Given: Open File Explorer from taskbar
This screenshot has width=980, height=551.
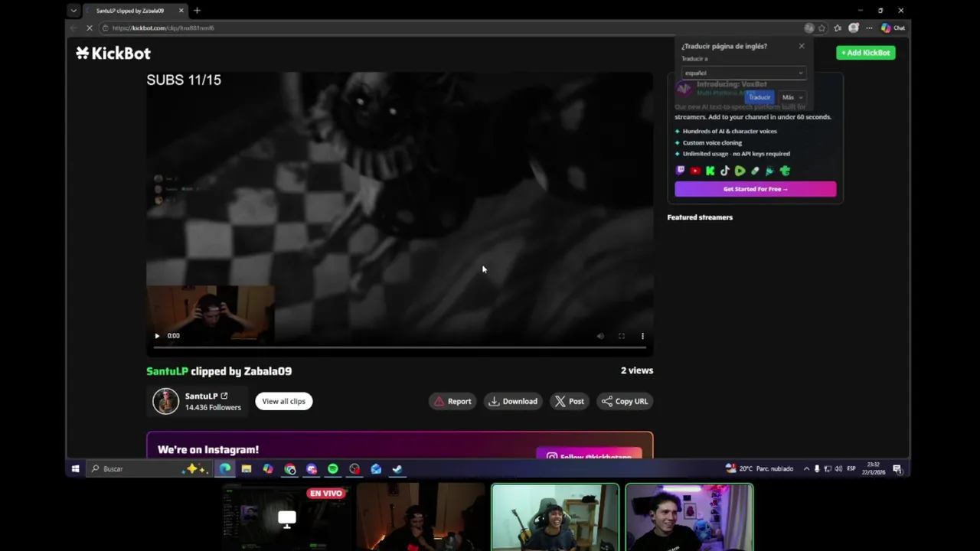Looking at the screenshot, I should click(247, 469).
